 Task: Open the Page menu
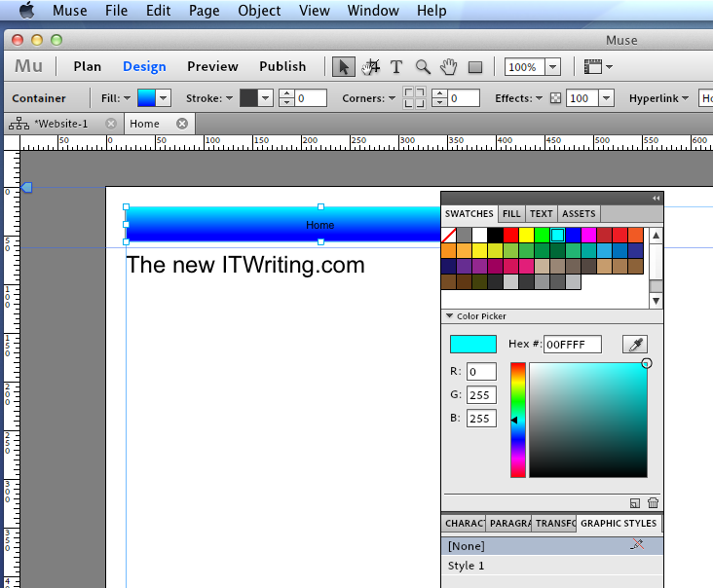[x=205, y=10]
